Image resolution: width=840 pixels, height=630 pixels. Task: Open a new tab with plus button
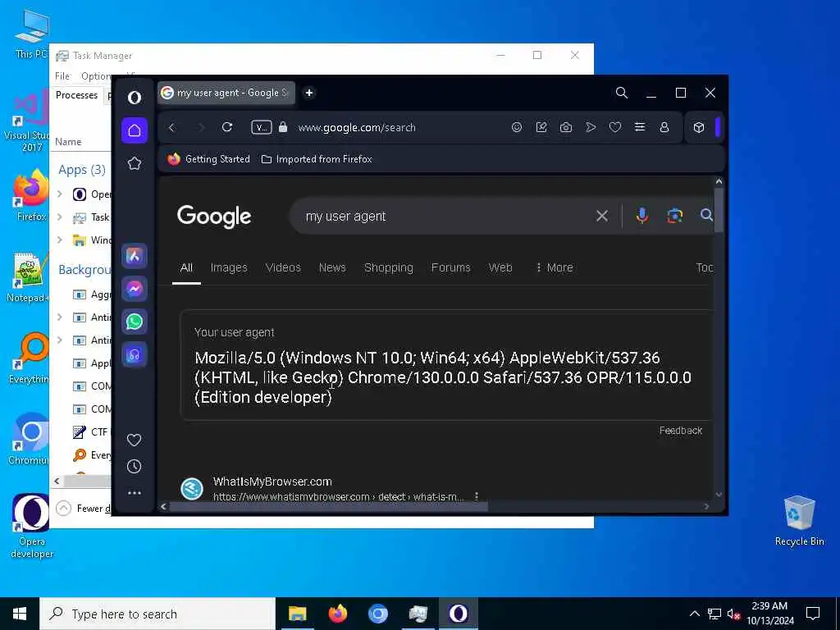pos(309,93)
